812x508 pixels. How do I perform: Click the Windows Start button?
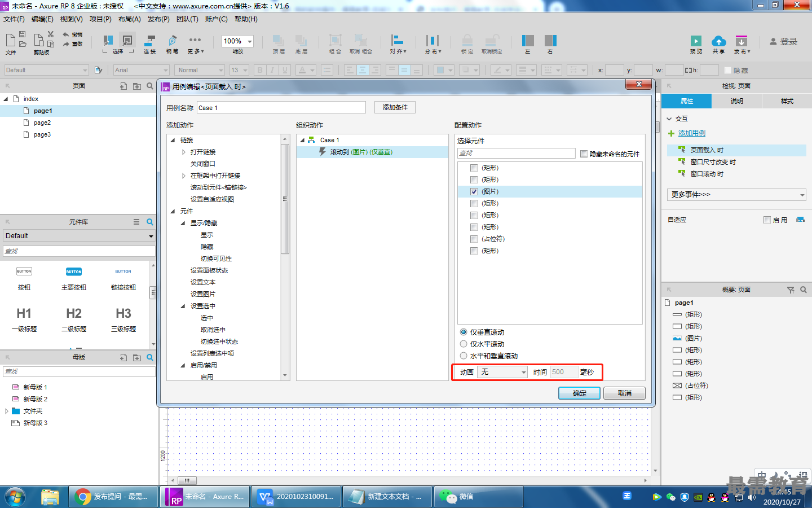tap(15, 497)
